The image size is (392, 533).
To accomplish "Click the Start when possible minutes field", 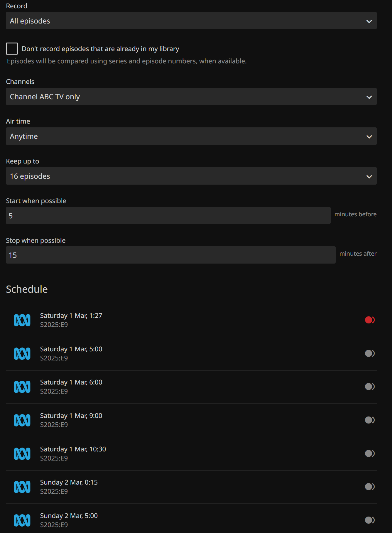I will pos(168,216).
